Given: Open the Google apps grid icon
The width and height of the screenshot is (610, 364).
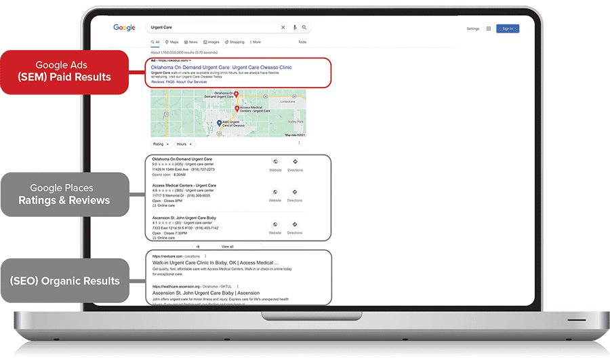Looking at the screenshot, I should (x=489, y=28).
